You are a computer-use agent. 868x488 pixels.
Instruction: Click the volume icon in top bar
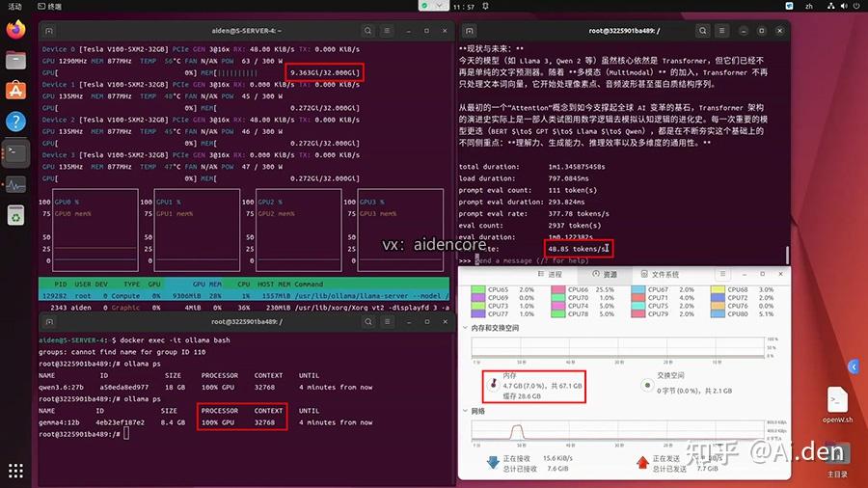(844, 6)
